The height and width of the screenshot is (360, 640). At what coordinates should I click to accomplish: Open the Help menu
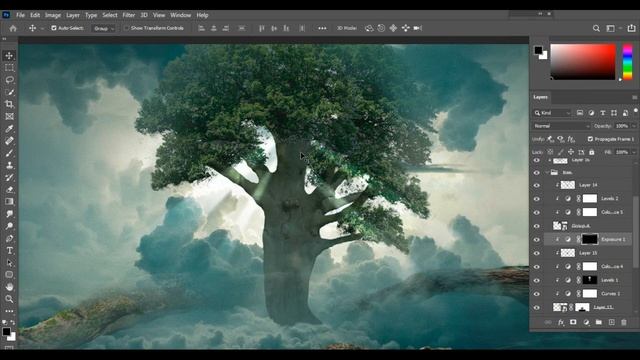[202, 15]
